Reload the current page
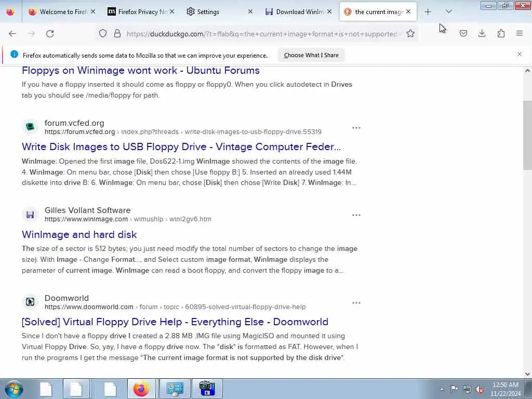 50,34
